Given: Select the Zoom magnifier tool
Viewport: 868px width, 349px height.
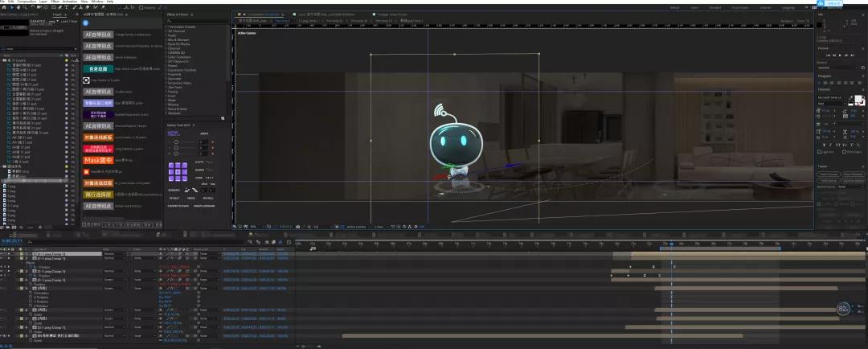Looking at the screenshot, I should (x=25, y=7).
